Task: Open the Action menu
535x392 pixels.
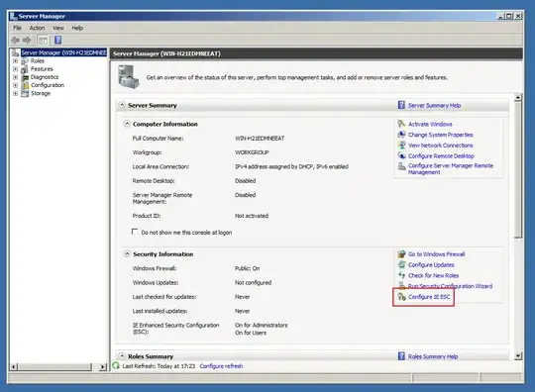Action: [x=37, y=28]
